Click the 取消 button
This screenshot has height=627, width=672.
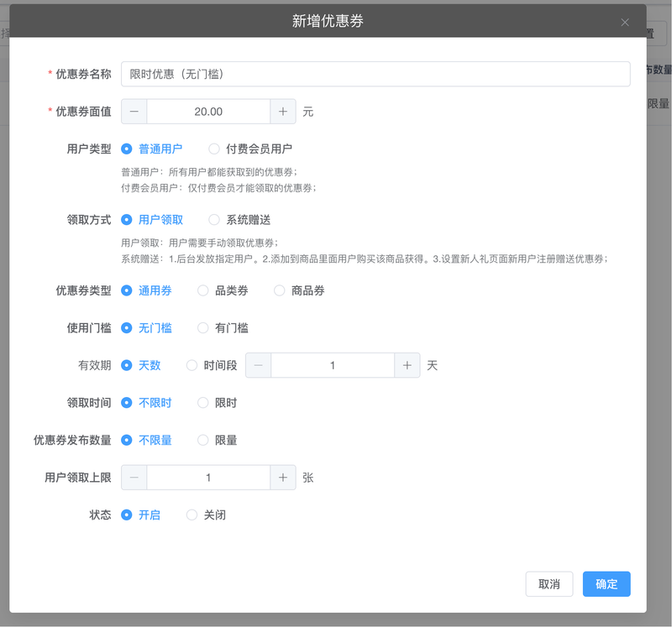(x=549, y=583)
